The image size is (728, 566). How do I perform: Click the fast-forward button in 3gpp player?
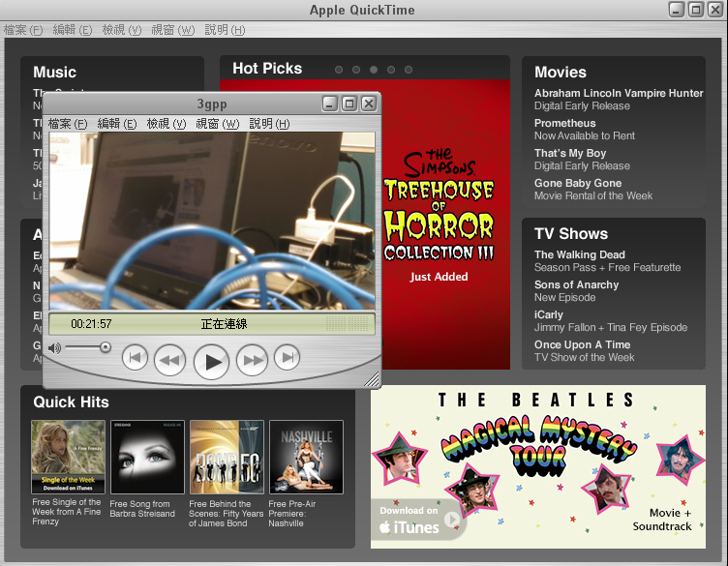click(x=252, y=360)
